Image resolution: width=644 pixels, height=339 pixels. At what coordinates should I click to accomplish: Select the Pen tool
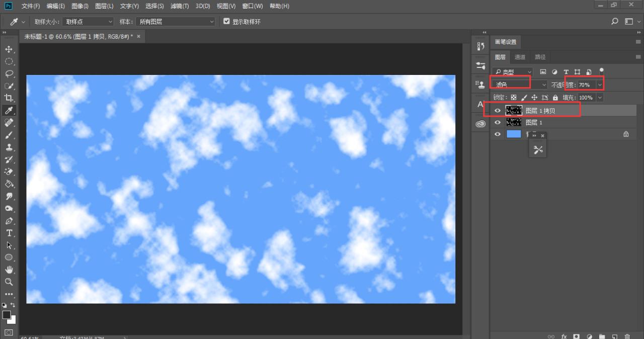tap(9, 221)
